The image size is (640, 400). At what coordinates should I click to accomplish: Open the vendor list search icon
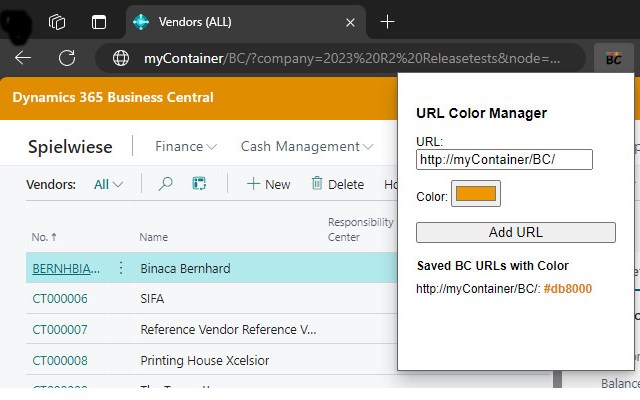166,184
